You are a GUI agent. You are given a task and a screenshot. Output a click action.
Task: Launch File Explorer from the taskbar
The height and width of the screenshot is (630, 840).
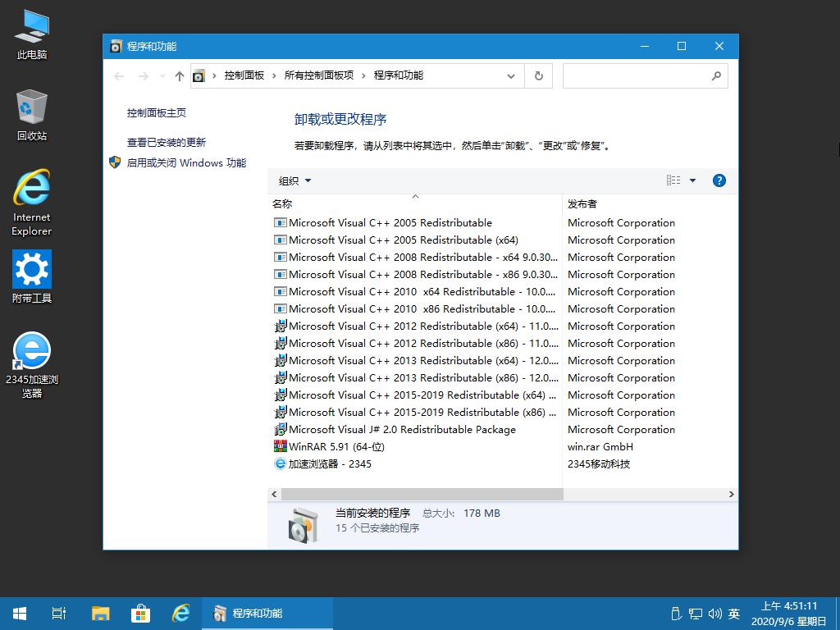[x=100, y=614]
